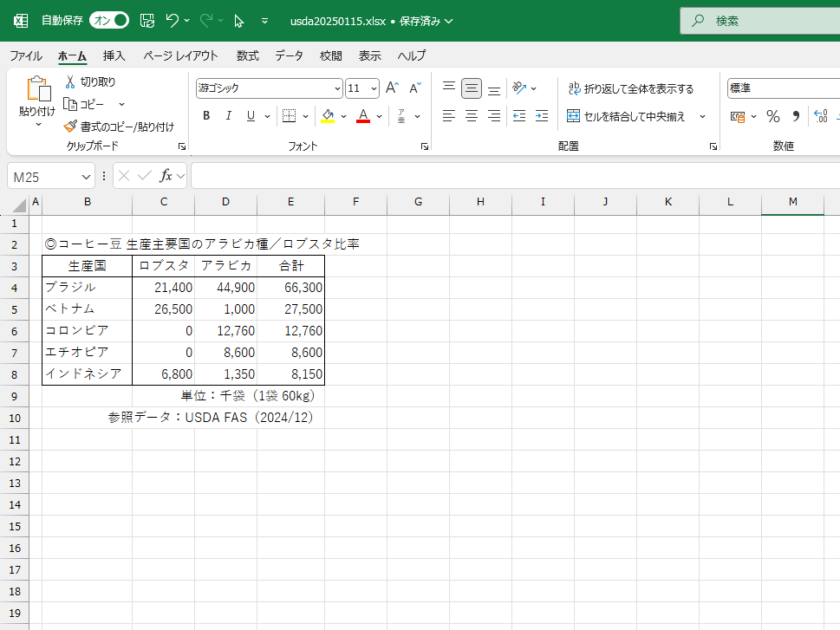Apply yellow fill color bucket

(328, 116)
